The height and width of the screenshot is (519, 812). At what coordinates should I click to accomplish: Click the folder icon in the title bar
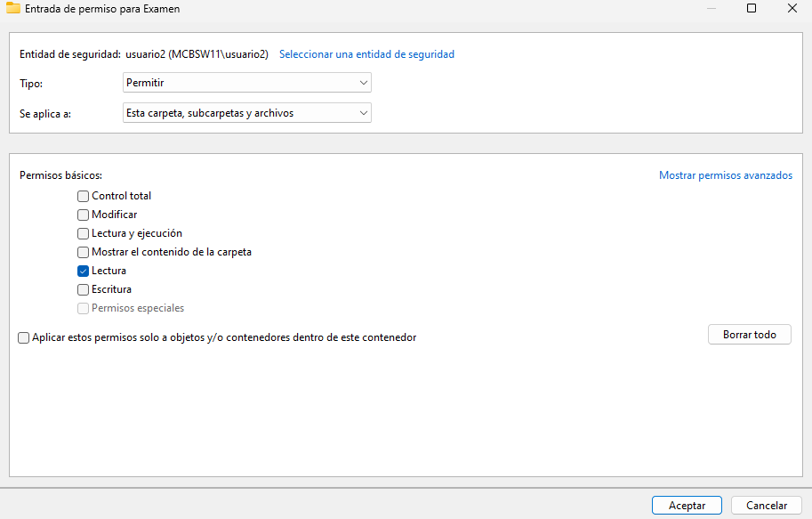pos(13,9)
